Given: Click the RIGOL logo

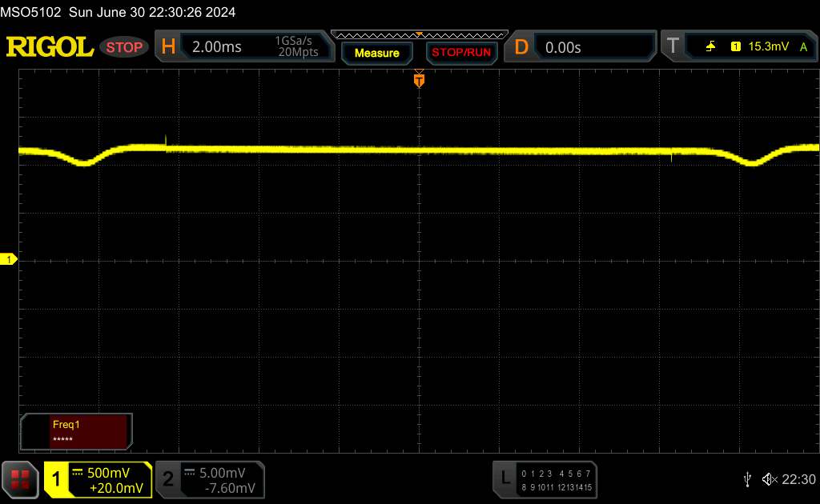Looking at the screenshot, I should (x=50, y=47).
